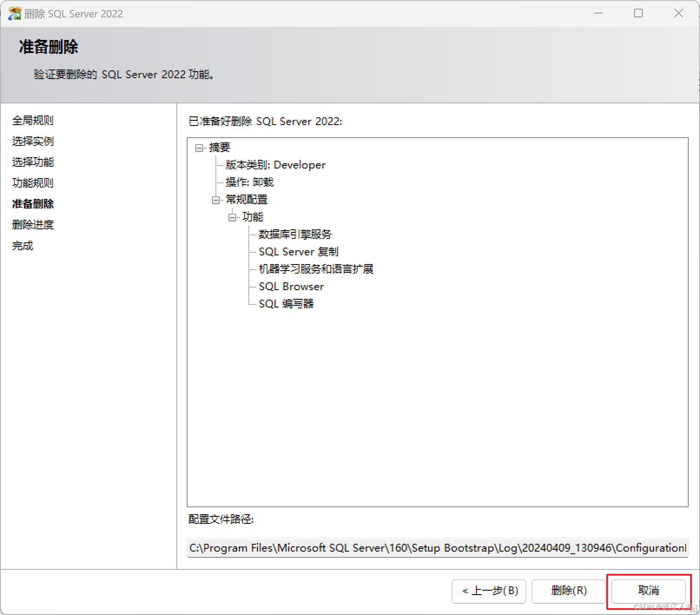Maximize the 删除 SQL Server 2022 window

coord(638,13)
